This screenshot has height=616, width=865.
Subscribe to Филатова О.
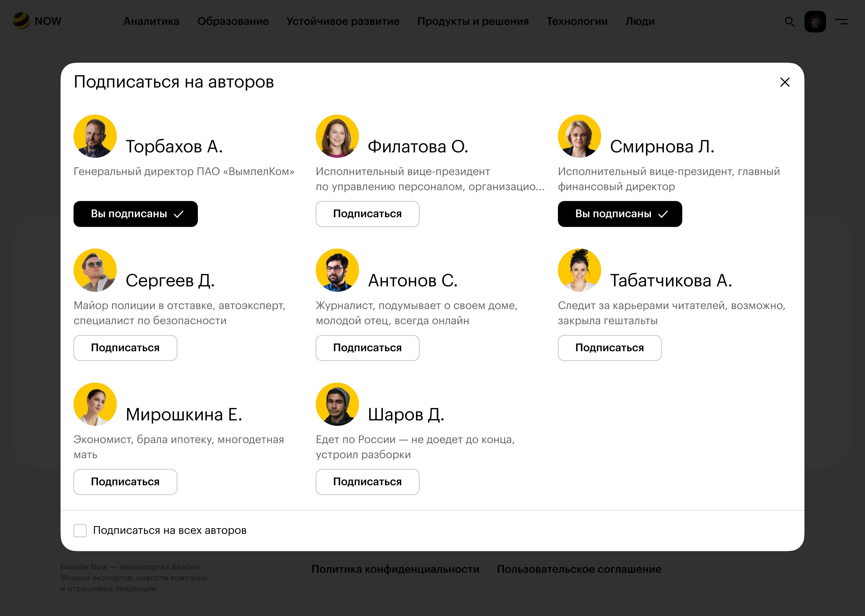coord(367,214)
